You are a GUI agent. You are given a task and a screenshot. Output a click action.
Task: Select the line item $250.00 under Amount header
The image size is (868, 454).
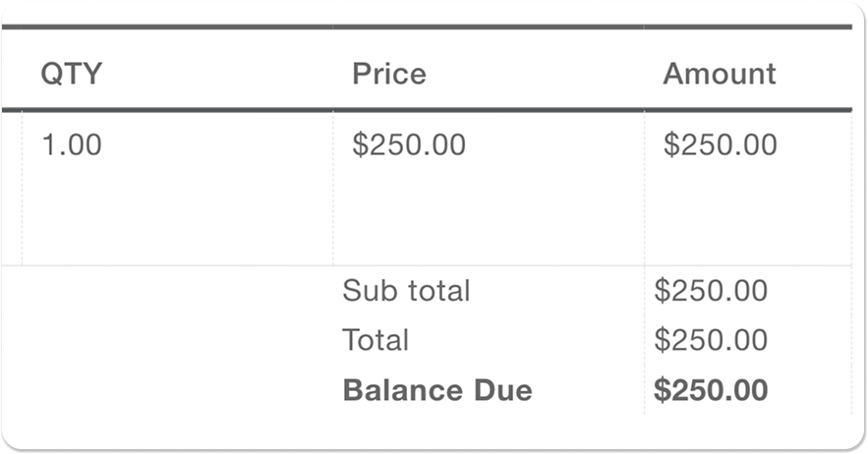tap(721, 144)
